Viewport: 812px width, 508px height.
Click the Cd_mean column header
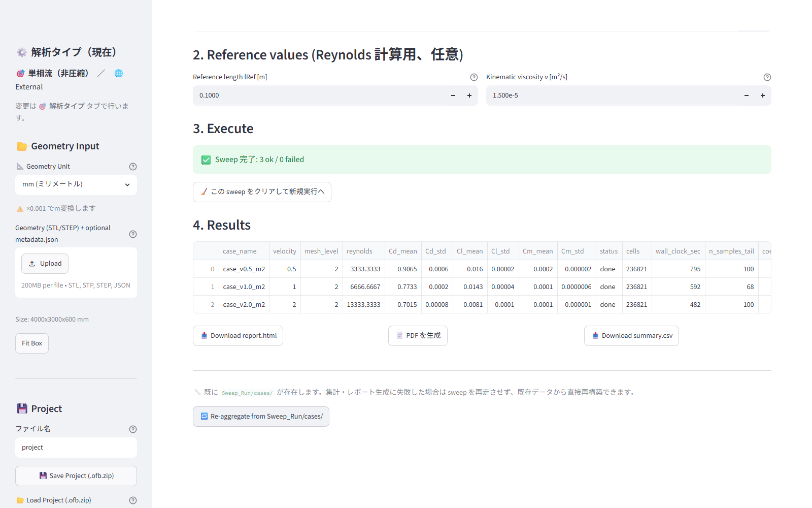coord(403,251)
